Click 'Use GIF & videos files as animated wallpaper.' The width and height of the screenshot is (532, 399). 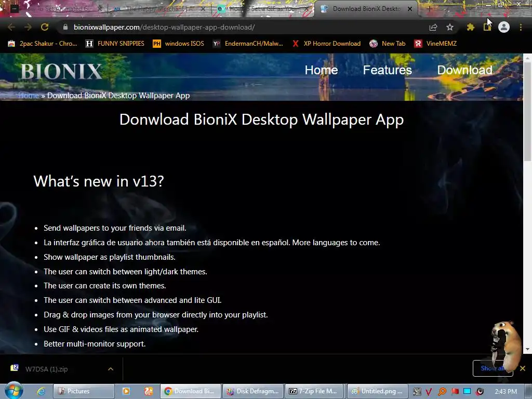tap(121, 329)
